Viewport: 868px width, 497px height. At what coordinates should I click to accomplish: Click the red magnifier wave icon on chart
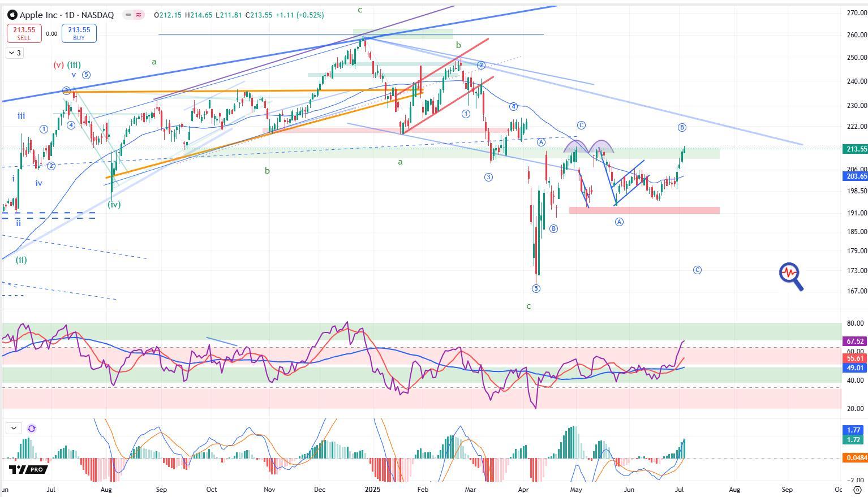pyautogui.click(x=791, y=276)
